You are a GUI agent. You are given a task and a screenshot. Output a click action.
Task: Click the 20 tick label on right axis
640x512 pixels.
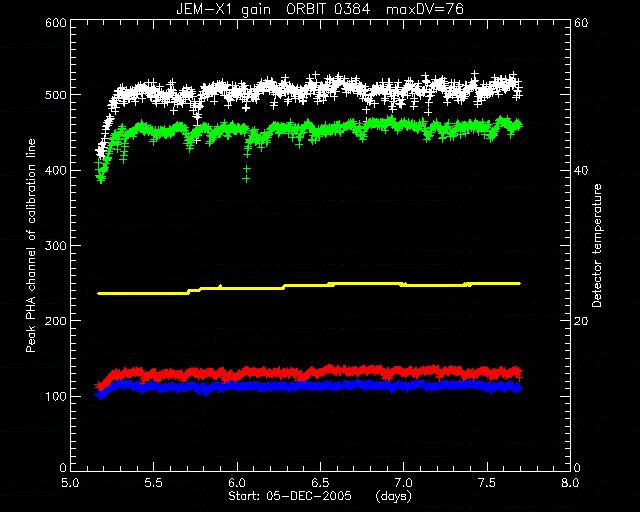click(x=581, y=321)
